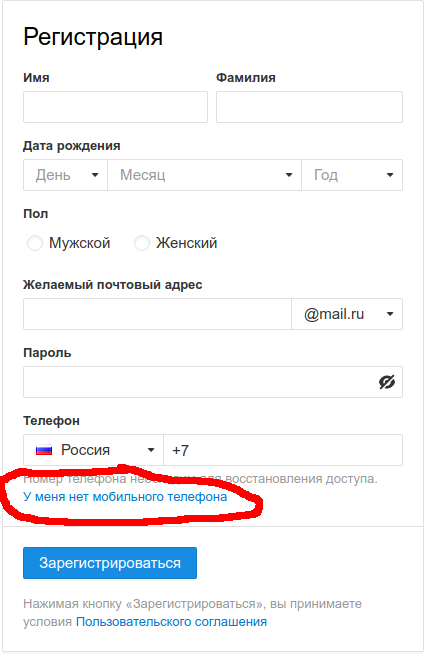
Task: Open the Год dropdown
Action: click(x=352, y=175)
